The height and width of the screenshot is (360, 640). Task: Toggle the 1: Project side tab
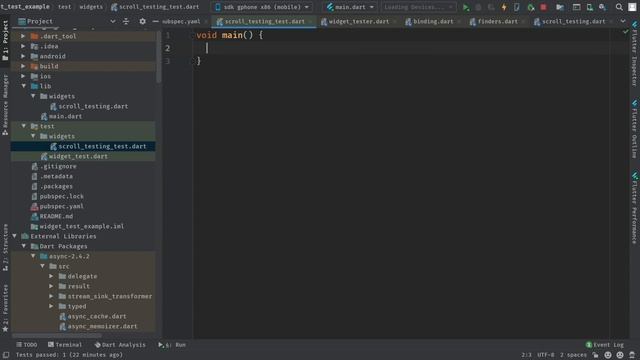pos(5,40)
